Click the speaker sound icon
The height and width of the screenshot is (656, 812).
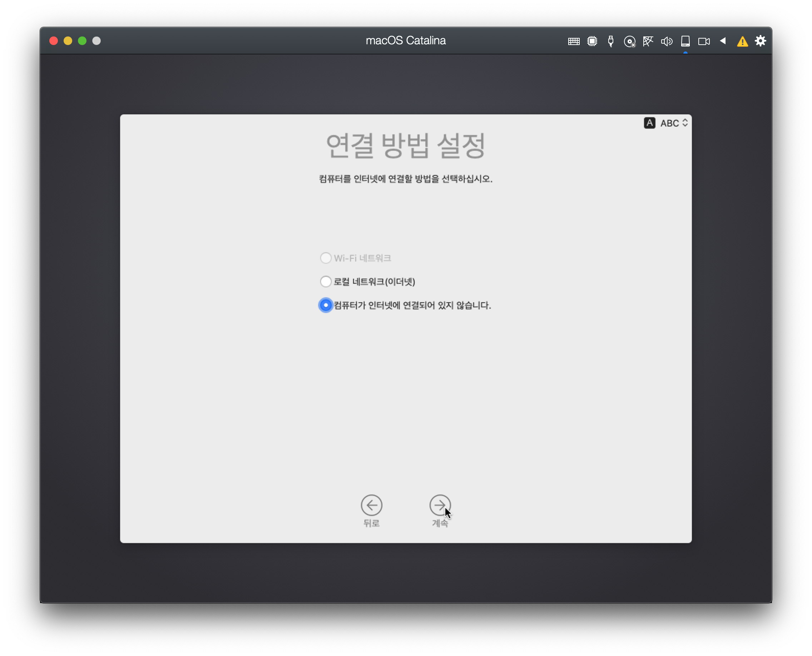click(x=667, y=41)
